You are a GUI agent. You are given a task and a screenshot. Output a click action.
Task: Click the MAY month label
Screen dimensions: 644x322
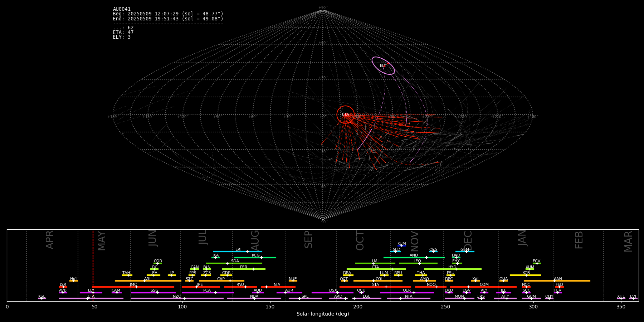[102, 241]
